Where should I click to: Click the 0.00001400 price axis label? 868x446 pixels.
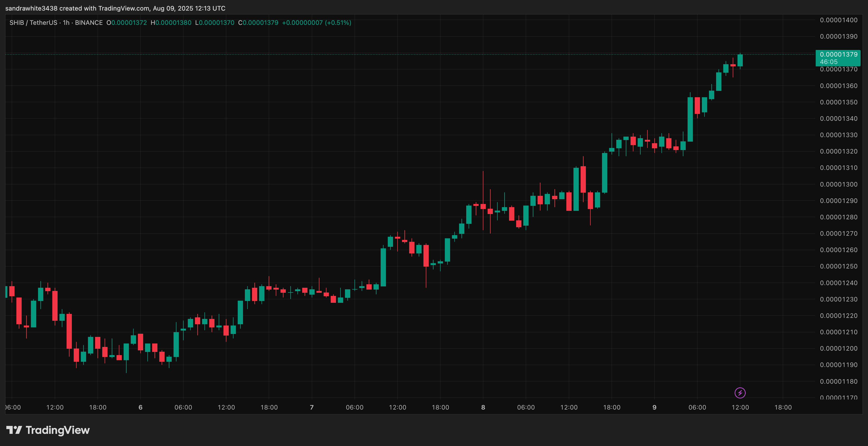pyautogui.click(x=838, y=20)
